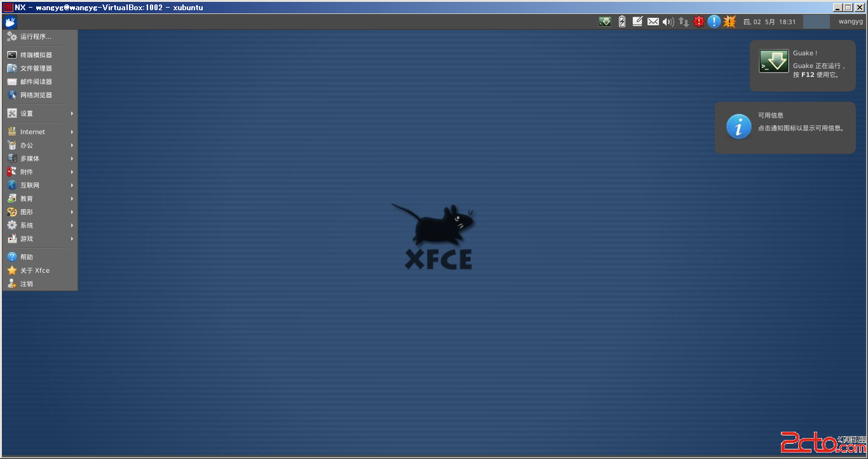Click the NX icon in the title bar

[8, 8]
